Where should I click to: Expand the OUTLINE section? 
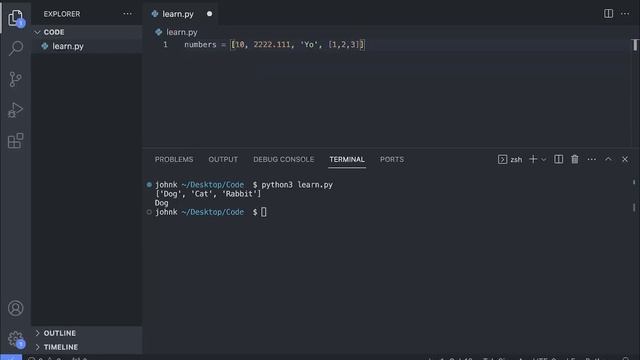click(87, 333)
